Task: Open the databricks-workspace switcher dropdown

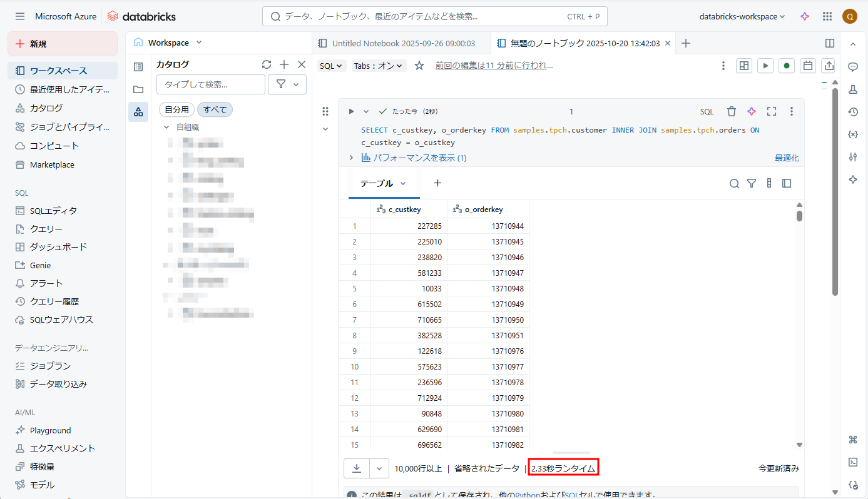Action: tap(742, 17)
